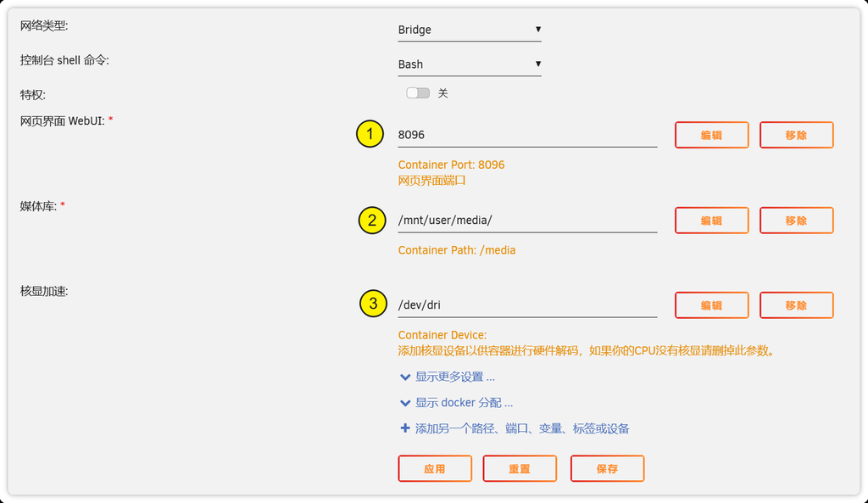This screenshot has height=503, width=868.
Task: Remove the 核显加速 /dev/dri device
Action: [796, 305]
